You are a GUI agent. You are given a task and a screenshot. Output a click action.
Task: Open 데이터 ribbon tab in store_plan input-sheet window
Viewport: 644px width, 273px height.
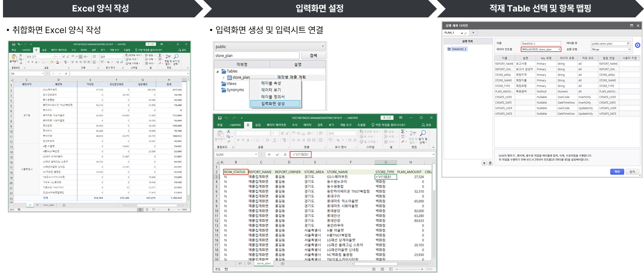coord(308,125)
